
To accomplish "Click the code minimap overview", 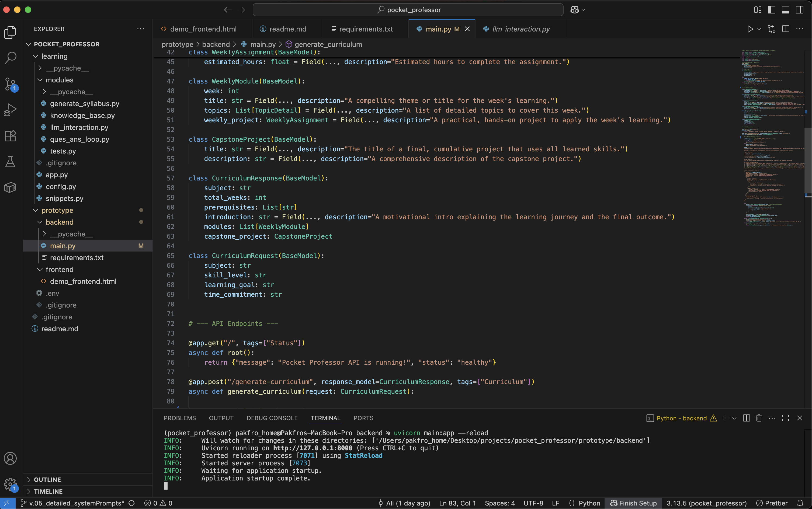I will coord(772,138).
